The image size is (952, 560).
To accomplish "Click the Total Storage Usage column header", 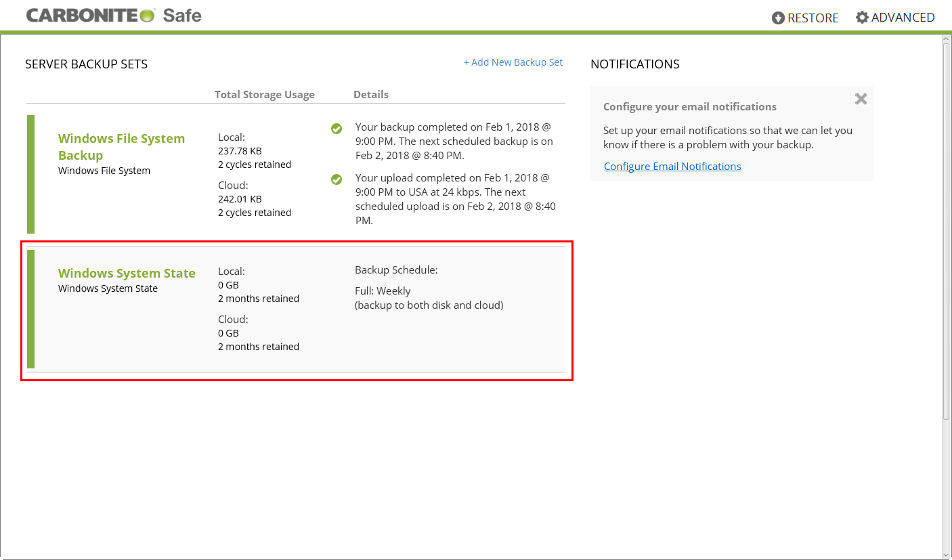I will pyautogui.click(x=264, y=95).
